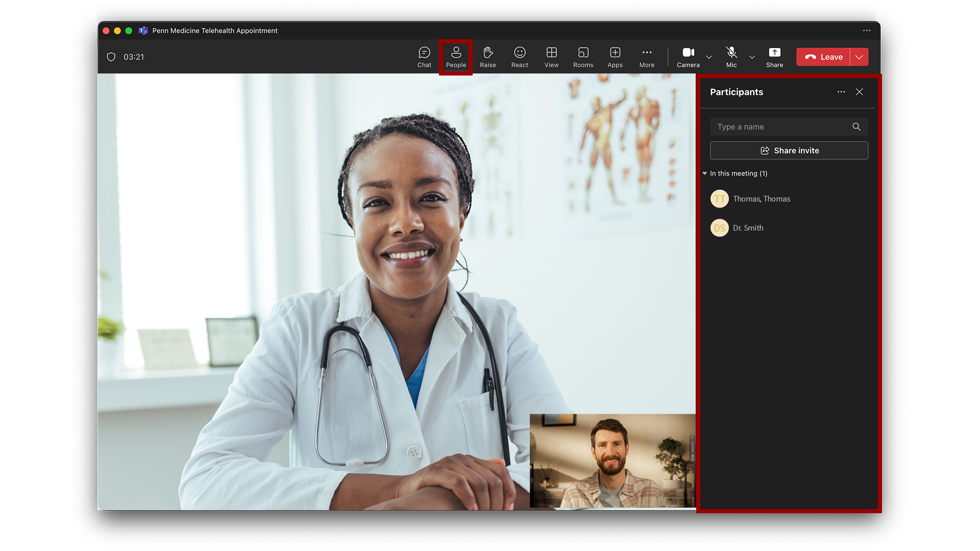
Task: Click the Share invite button
Action: tap(789, 151)
